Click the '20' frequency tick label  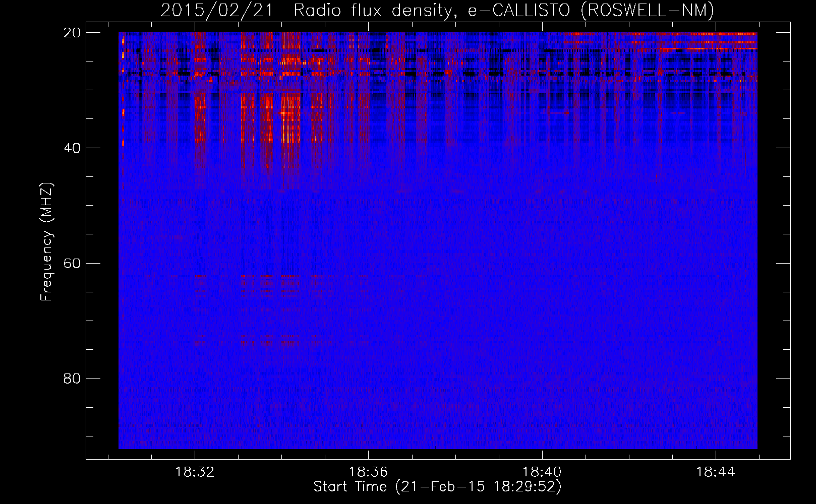[72, 32]
